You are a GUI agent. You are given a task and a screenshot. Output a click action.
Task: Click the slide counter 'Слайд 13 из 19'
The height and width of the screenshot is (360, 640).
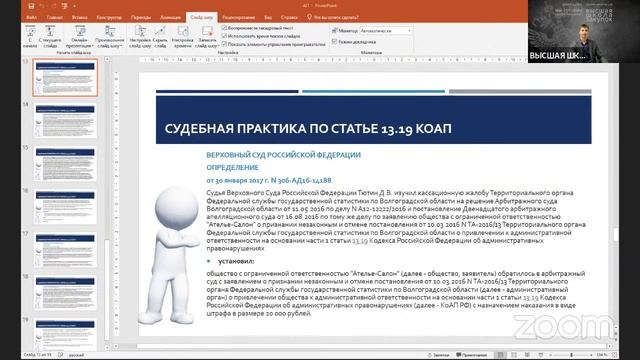pyautogui.click(x=38, y=355)
